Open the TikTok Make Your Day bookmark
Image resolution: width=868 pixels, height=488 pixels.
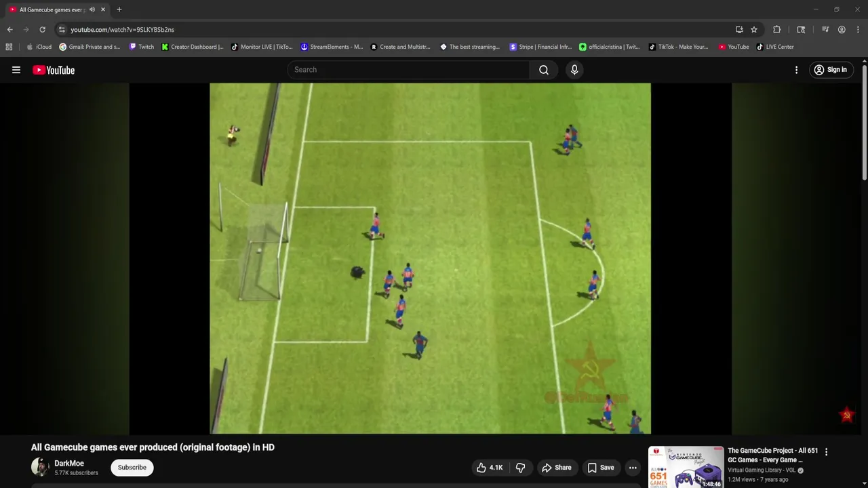point(678,47)
